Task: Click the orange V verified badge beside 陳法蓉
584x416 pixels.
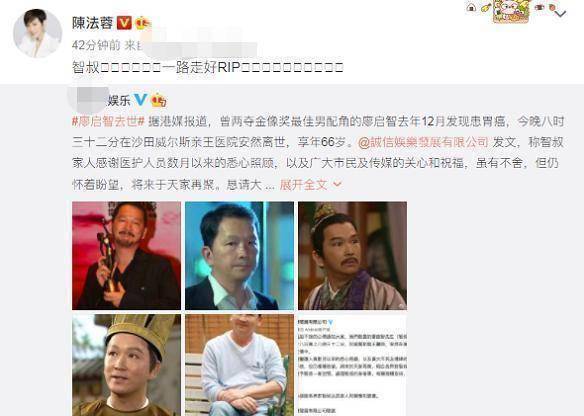Action: [x=124, y=23]
